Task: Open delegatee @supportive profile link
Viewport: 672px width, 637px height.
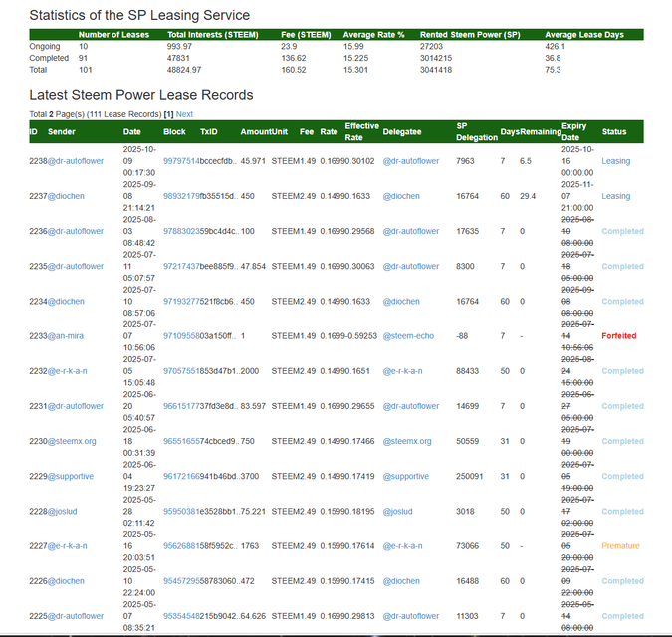Action: point(406,476)
